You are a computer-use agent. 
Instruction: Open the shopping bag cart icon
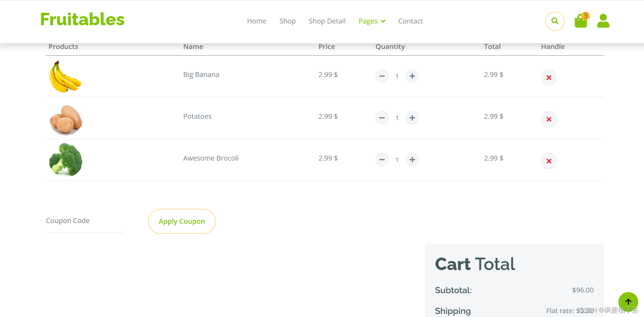pos(582,21)
